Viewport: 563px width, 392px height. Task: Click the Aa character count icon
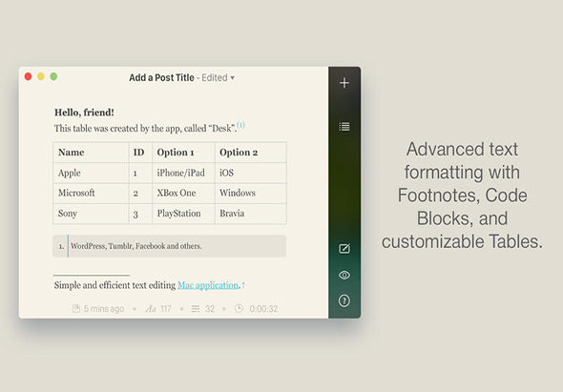pos(151,309)
